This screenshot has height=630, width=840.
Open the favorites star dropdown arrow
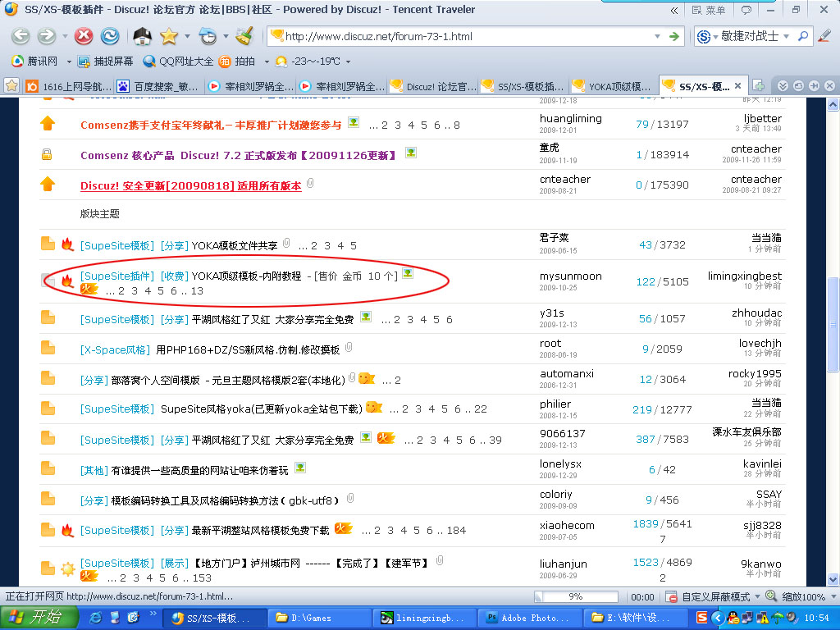coord(187,36)
